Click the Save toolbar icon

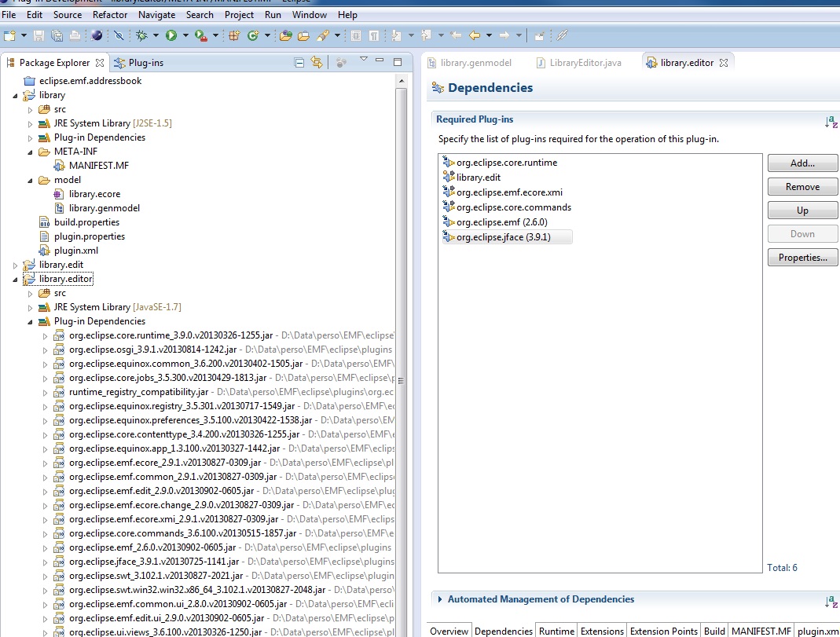(39, 36)
